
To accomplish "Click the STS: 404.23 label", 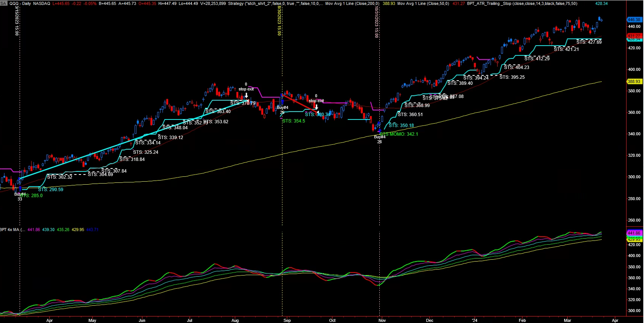I will coord(517,67).
